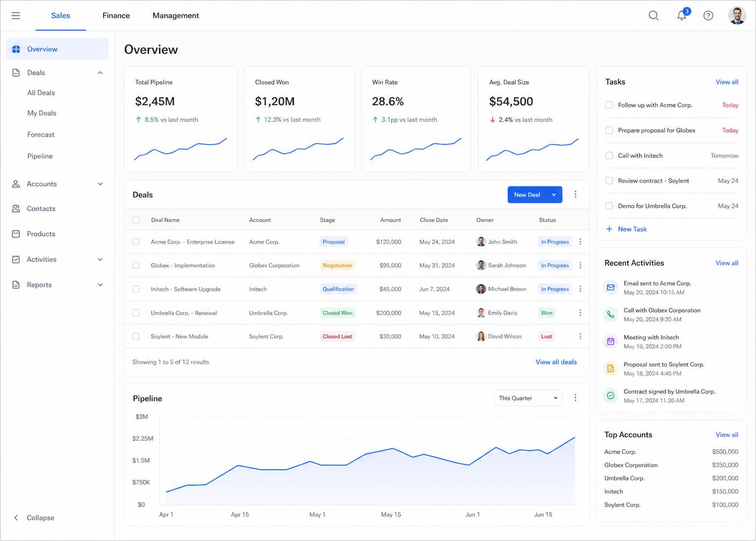
Task: Tick the select-all checkbox in Deals header
Action: point(136,220)
